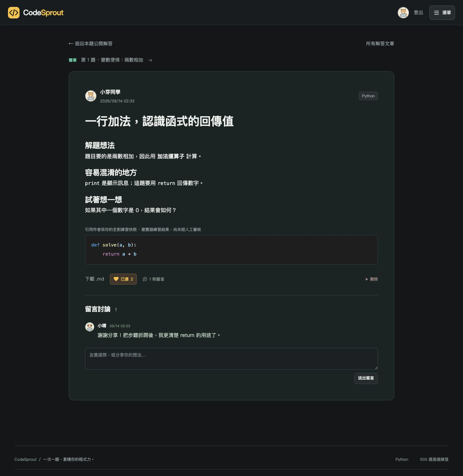Click the post timestamp 2026/09/14 02:33
463x476 pixels.
117,101
